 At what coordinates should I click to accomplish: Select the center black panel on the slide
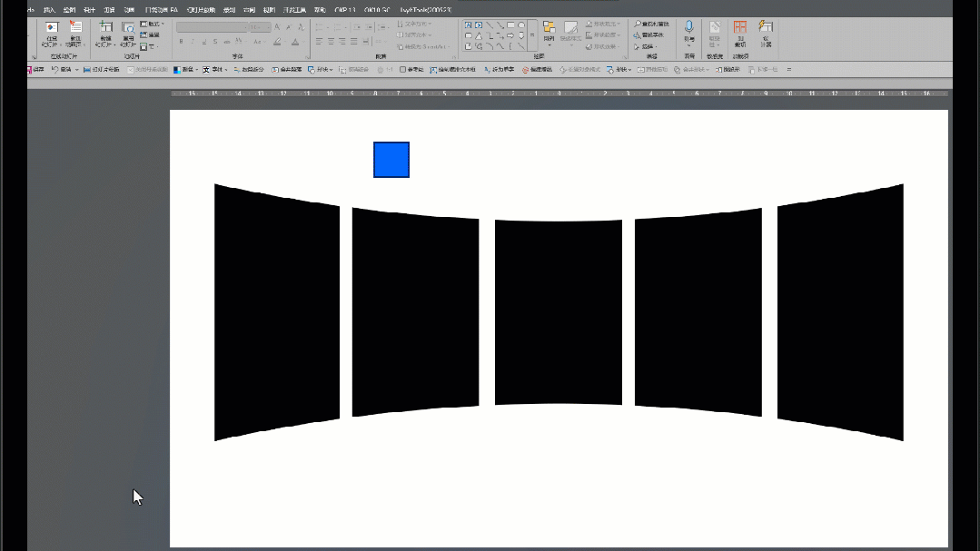[559, 312]
